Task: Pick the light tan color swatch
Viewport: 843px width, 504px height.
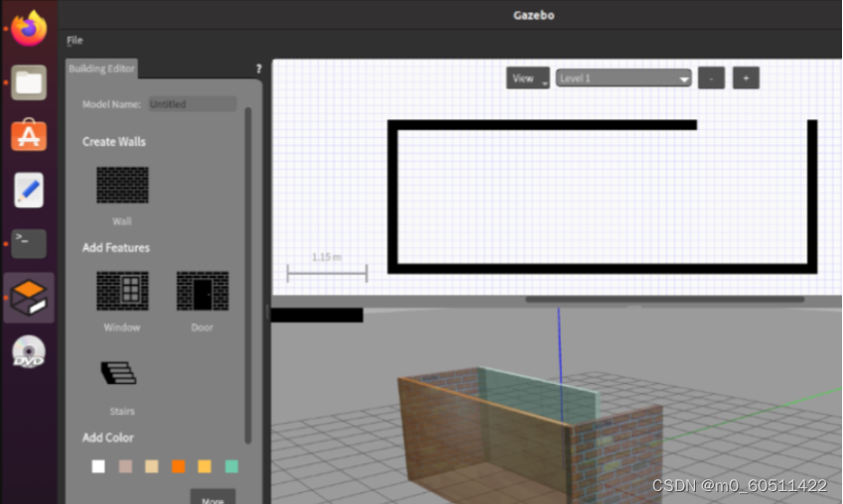Action: tap(152, 466)
